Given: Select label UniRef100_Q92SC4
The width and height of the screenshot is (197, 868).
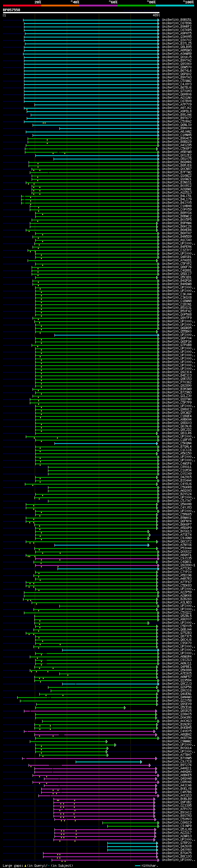Looking at the screenshot, I should [177, 372].
